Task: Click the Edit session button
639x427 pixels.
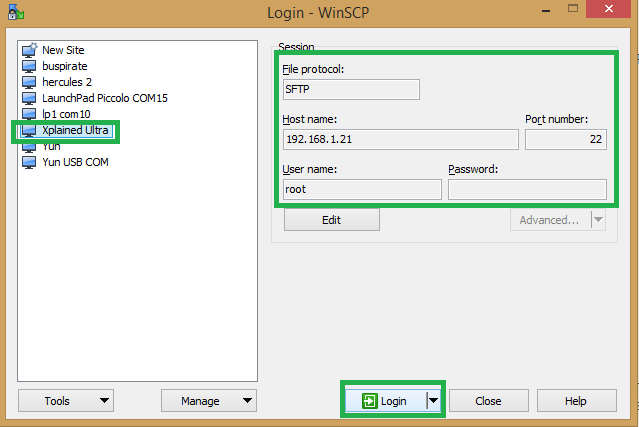Action: pos(332,220)
